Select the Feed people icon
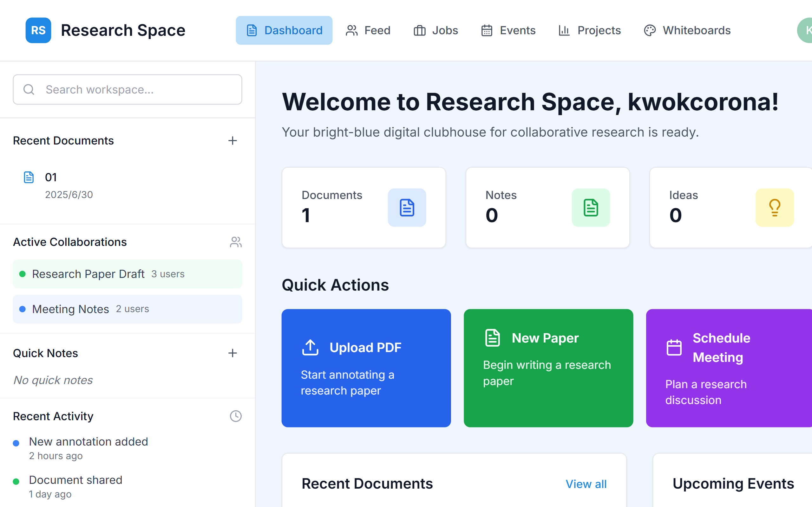Viewport: 812px width, 507px height. [351, 30]
